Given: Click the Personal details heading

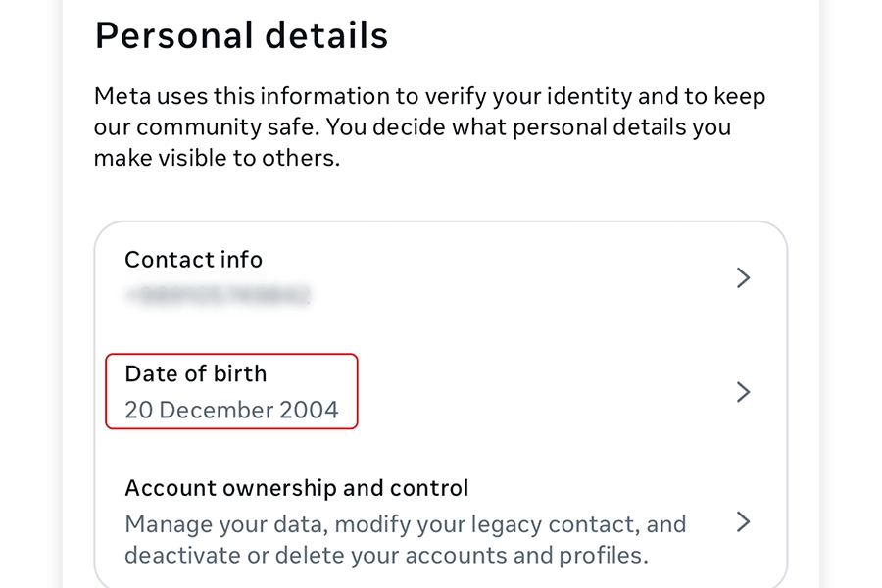Looking at the screenshot, I should click(241, 36).
